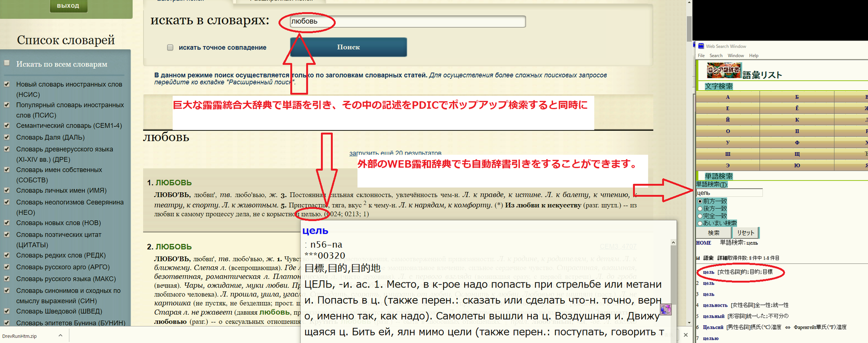Toggle 'Словарь Даля (ДАЛЬ)' checkbox
Image resolution: width=868 pixels, height=343 pixels.
tap(7, 137)
